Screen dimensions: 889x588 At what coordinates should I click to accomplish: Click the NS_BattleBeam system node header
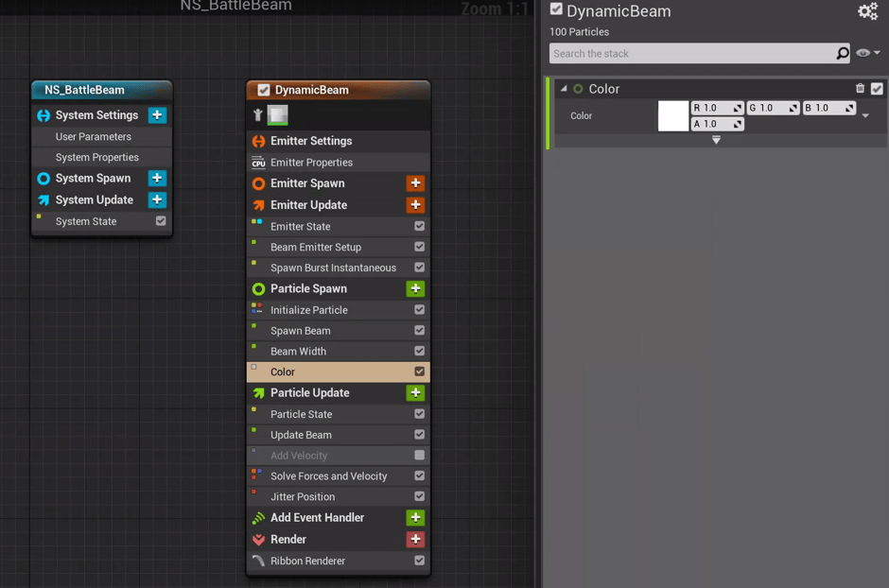(x=101, y=90)
